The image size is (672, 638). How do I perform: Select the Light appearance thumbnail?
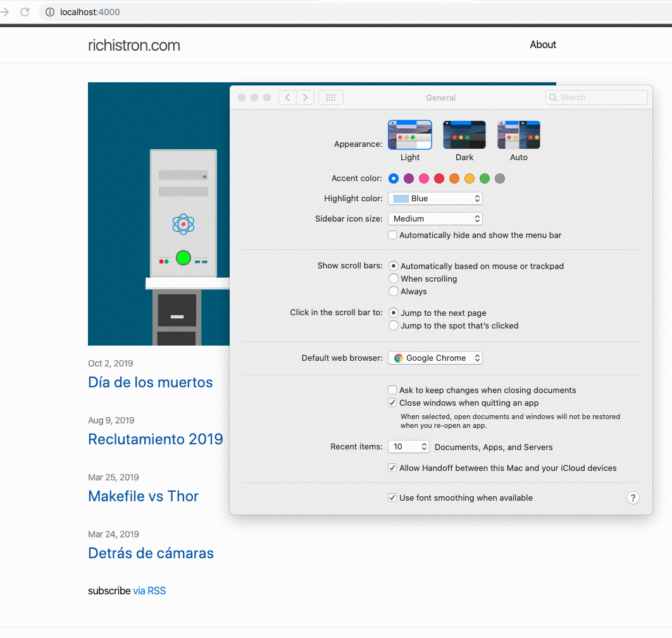coord(409,135)
